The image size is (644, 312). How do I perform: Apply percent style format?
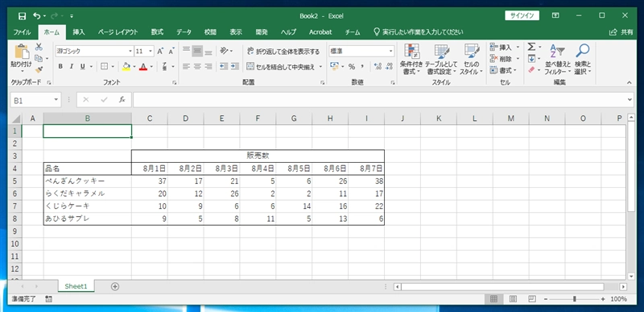point(352,66)
